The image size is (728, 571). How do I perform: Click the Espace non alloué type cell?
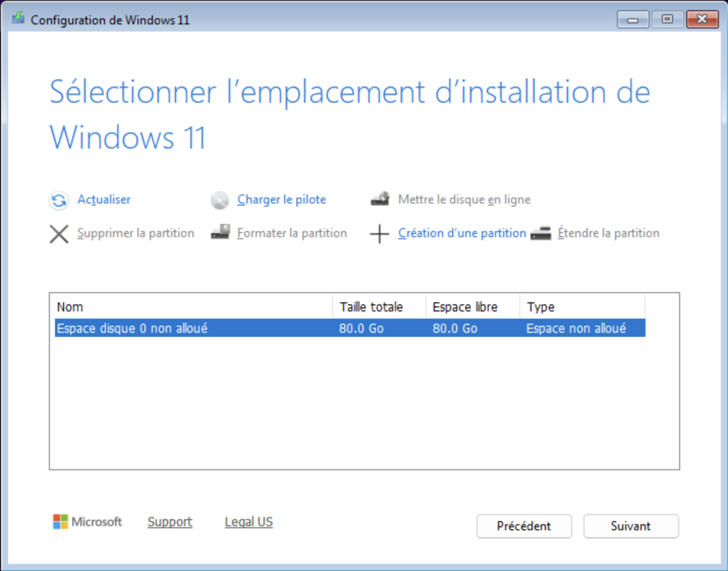[576, 329]
